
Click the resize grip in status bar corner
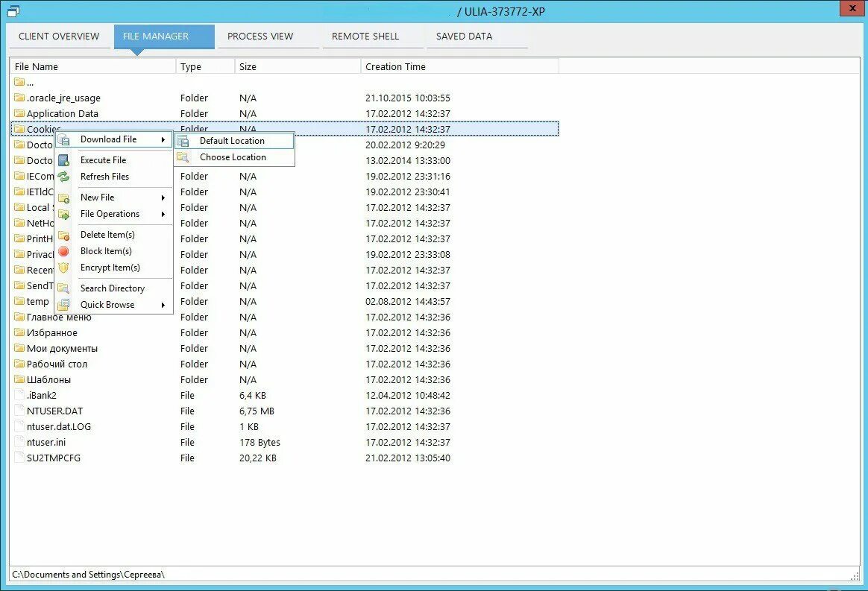click(x=855, y=576)
